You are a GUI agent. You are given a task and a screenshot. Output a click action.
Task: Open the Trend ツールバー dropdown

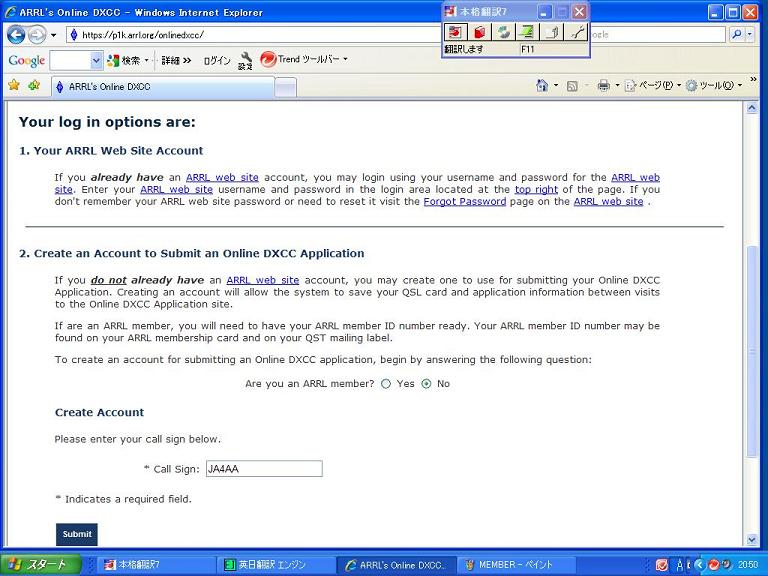(345, 59)
